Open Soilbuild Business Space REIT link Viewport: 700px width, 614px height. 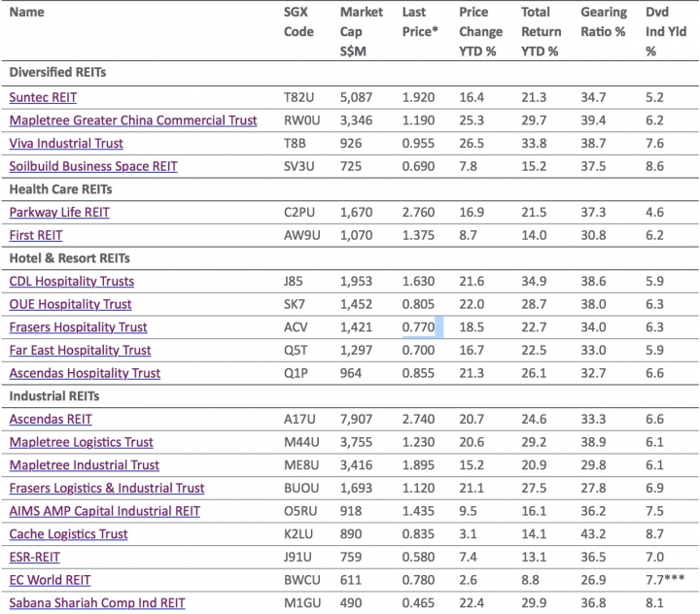coord(93,166)
